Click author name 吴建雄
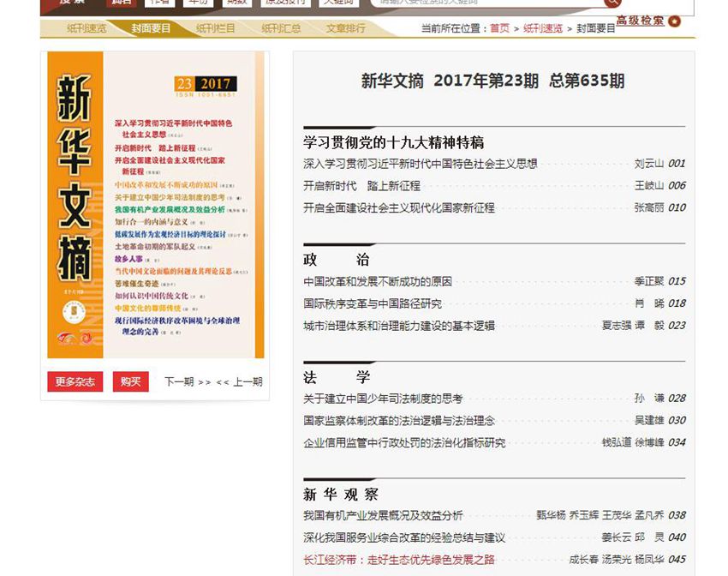Screen dimensions: 728x576 [649, 421]
